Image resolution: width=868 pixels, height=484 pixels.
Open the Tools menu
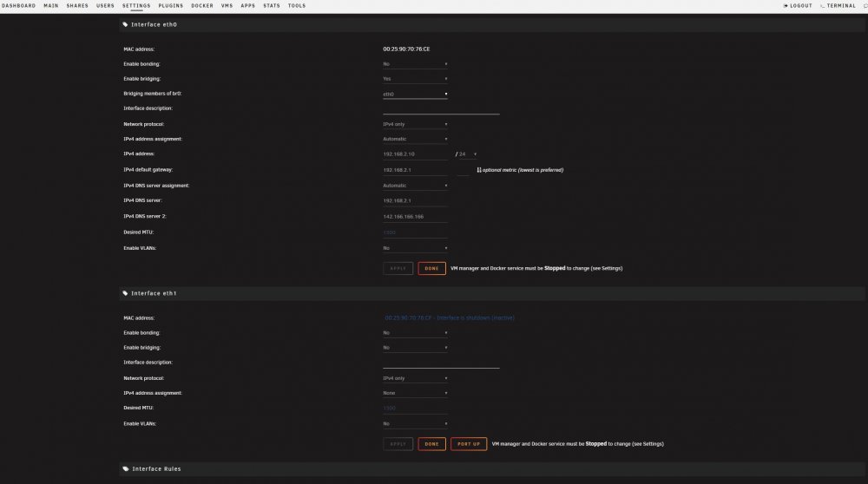point(297,5)
